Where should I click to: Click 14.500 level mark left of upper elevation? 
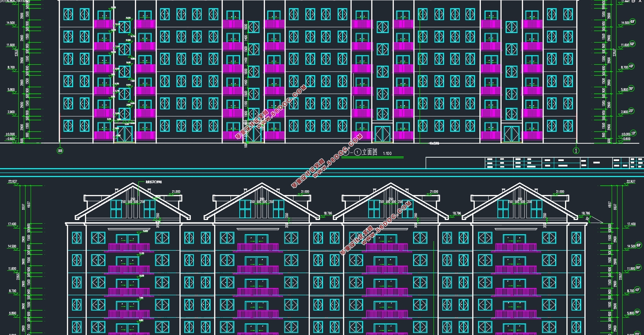pyautogui.click(x=11, y=23)
